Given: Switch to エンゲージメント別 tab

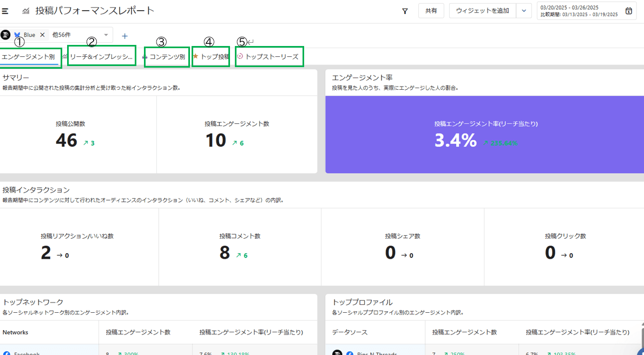Looking at the screenshot, I should click(x=28, y=57).
